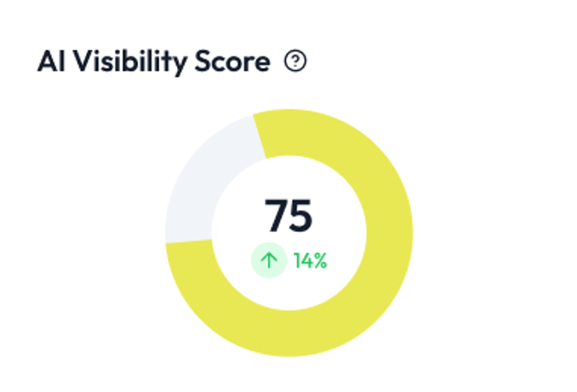Click the AI Visibility Score heading

pos(154,61)
